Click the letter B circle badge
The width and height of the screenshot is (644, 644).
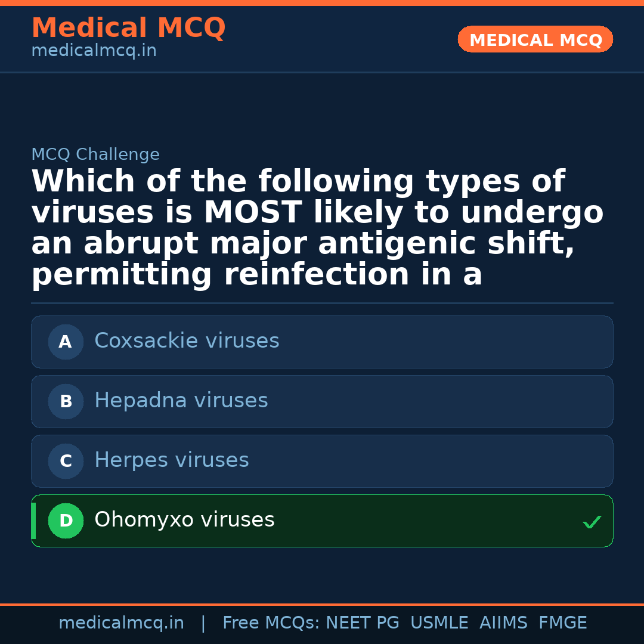(66, 402)
